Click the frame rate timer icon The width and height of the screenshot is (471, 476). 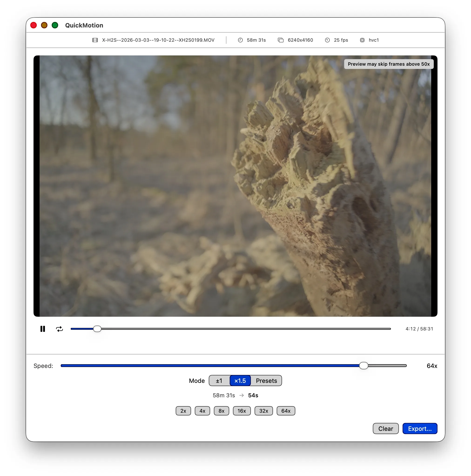pos(327,40)
